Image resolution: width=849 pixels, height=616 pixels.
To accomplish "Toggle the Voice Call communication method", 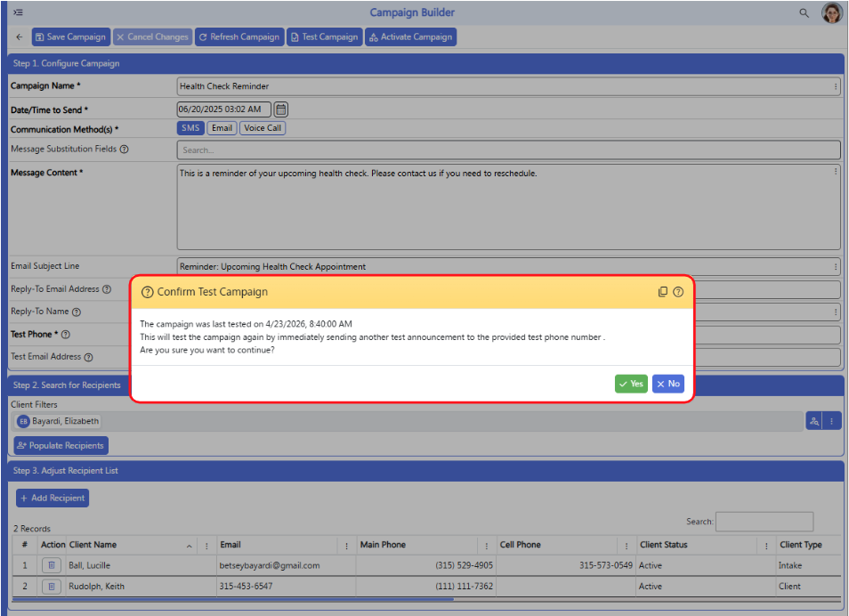I will click(x=263, y=128).
